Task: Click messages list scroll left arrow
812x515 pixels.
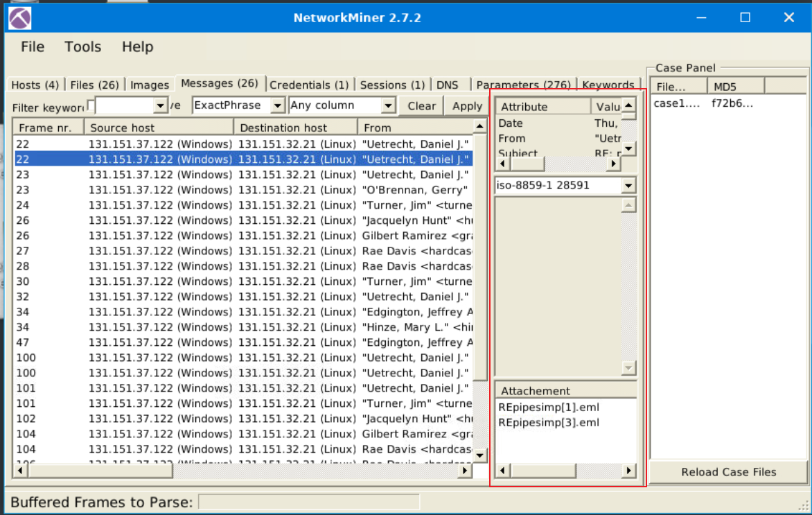Action: (20, 471)
